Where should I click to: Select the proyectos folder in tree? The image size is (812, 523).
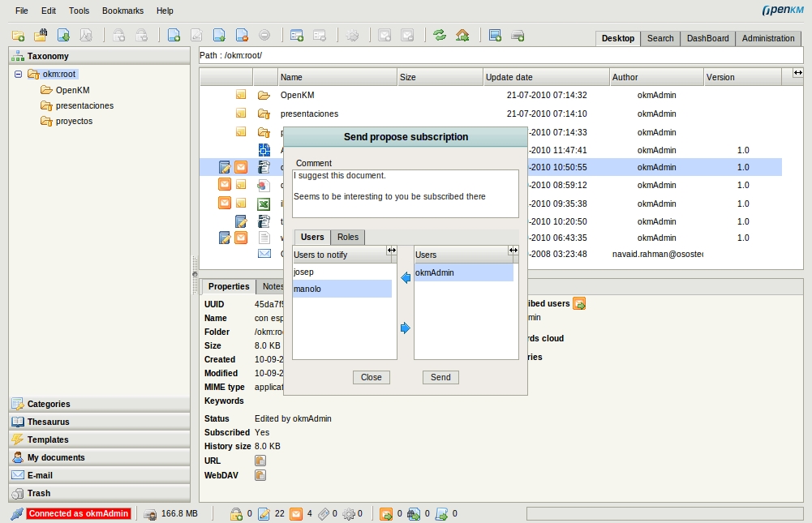(74, 121)
